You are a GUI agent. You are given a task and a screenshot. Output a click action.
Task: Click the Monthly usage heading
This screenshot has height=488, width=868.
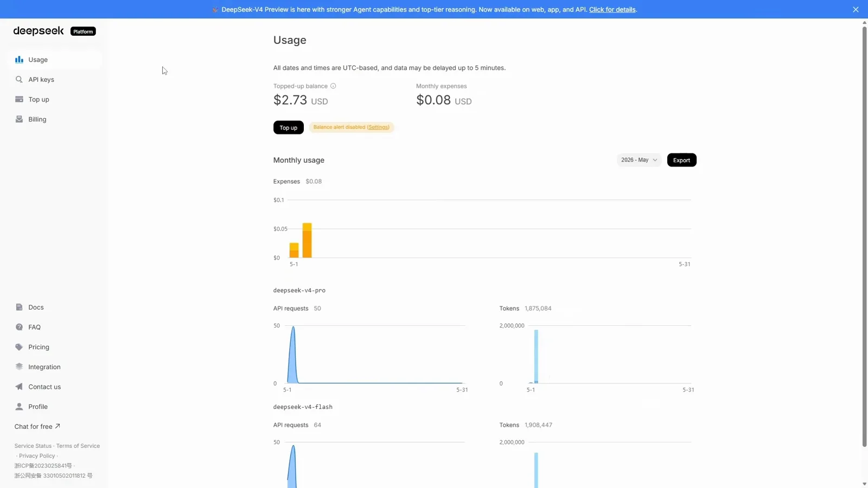(299, 160)
